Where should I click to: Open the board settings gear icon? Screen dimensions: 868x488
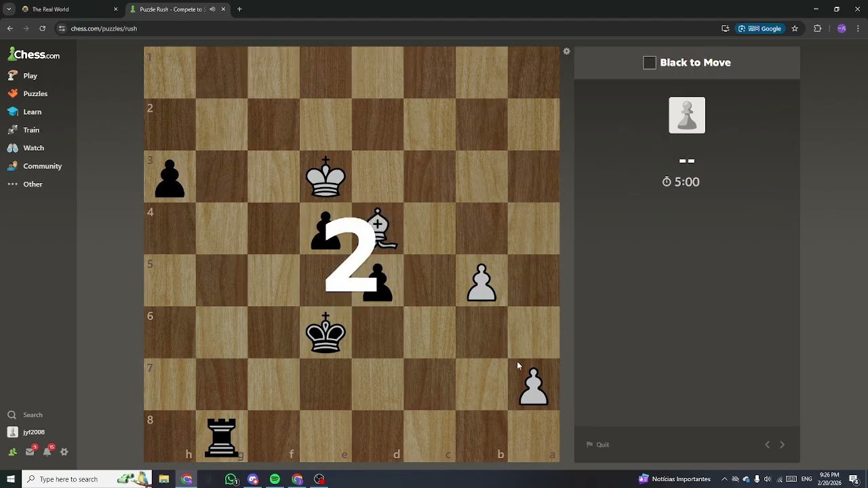(566, 52)
